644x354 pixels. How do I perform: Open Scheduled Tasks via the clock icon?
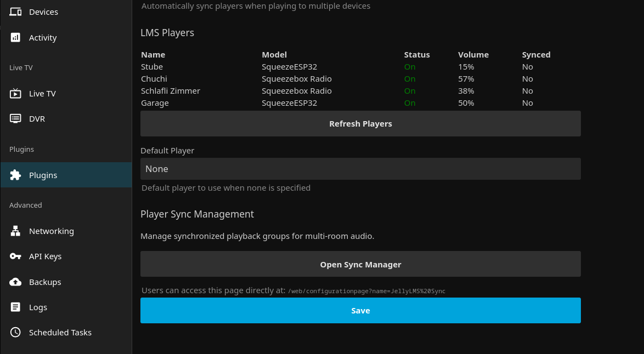[x=15, y=332]
